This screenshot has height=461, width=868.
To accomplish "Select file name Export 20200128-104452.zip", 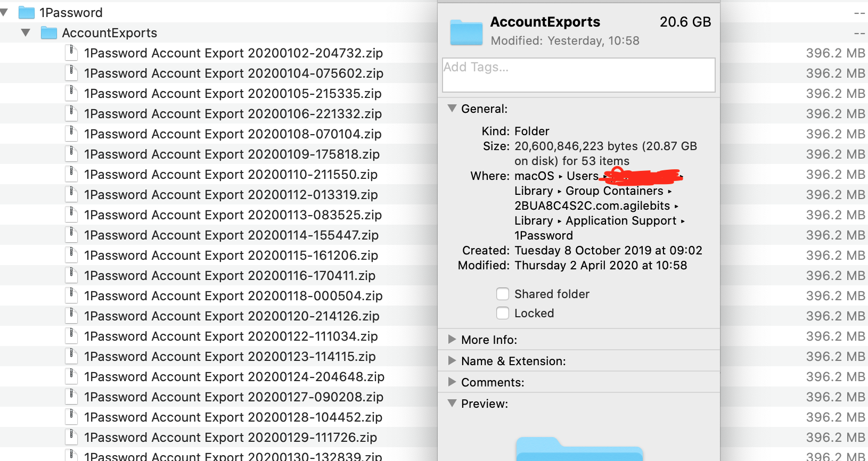I will pyautogui.click(x=233, y=417).
